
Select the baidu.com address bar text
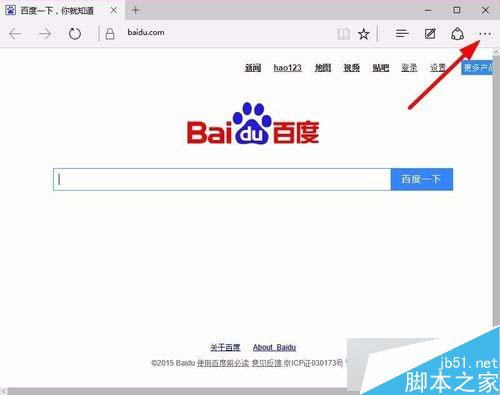click(146, 33)
